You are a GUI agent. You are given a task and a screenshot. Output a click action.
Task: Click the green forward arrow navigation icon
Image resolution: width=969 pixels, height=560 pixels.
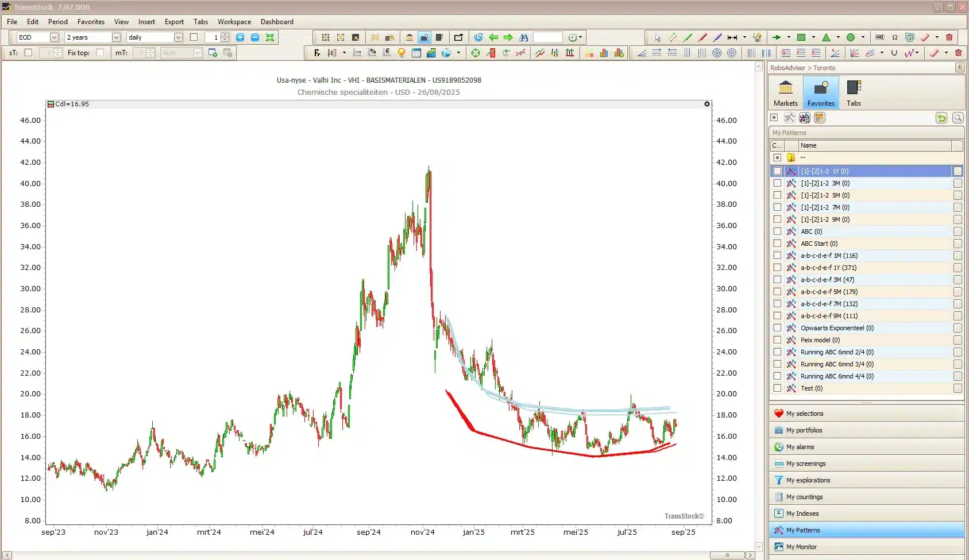(508, 37)
